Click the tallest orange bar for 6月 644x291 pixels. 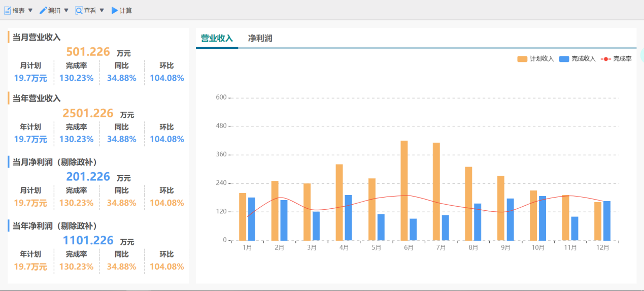click(x=404, y=190)
